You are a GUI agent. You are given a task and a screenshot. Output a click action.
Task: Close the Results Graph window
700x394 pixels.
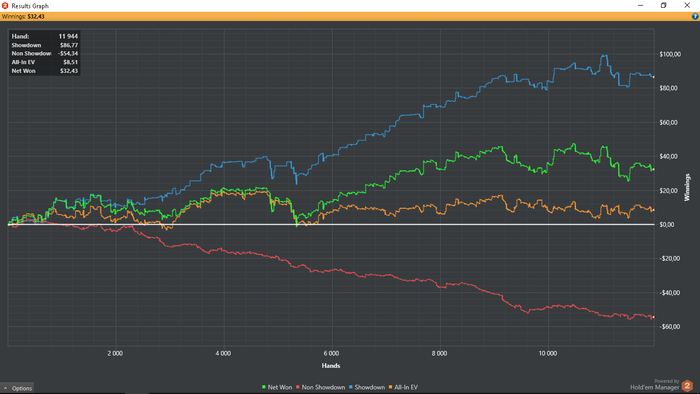(x=687, y=5)
